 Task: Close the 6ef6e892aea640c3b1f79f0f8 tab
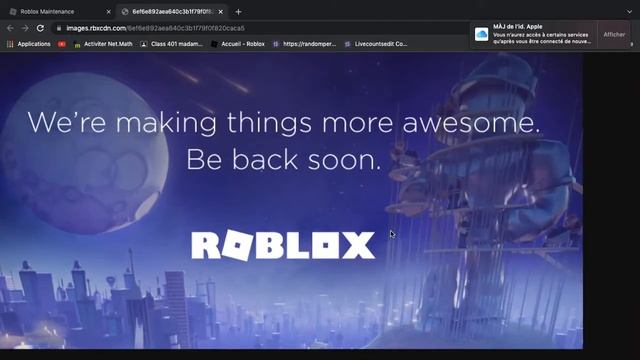pos(221,12)
